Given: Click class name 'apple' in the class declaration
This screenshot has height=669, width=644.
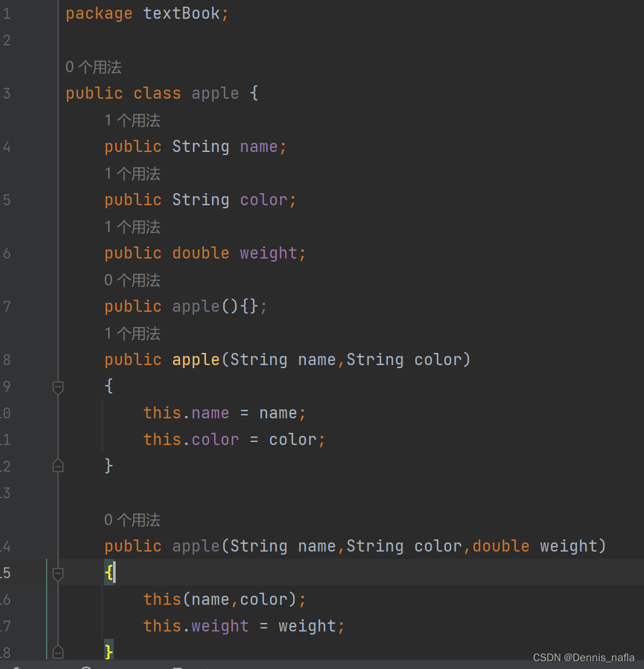Looking at the screenshot, I should click(x=215, y=93).
